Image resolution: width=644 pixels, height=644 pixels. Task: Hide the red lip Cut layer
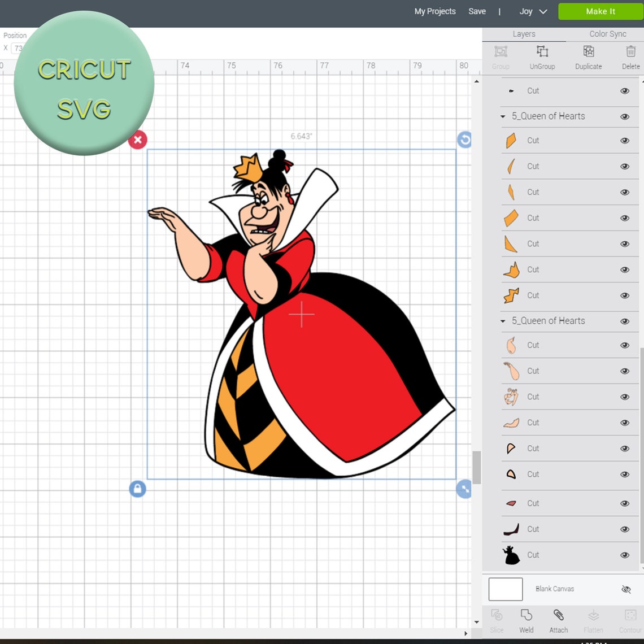coord(625,503)
